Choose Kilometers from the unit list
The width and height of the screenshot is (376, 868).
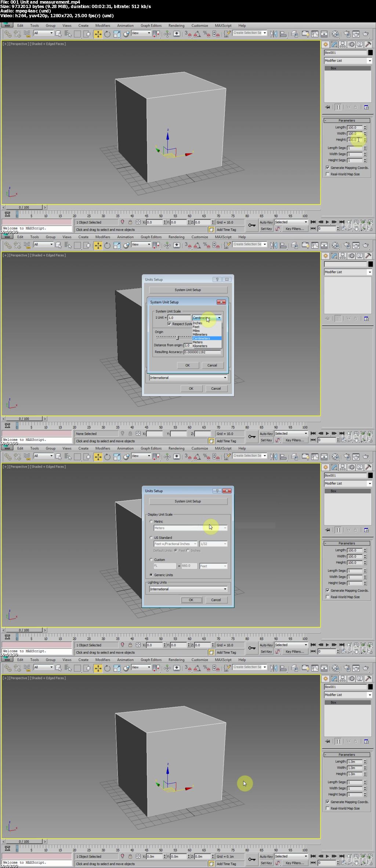pos(207,346)
